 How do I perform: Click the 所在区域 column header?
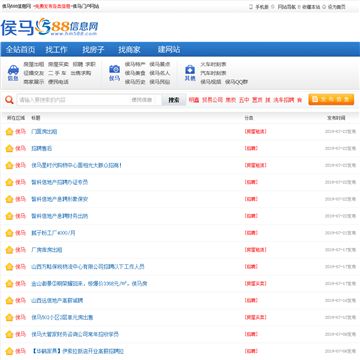(16, 118)
